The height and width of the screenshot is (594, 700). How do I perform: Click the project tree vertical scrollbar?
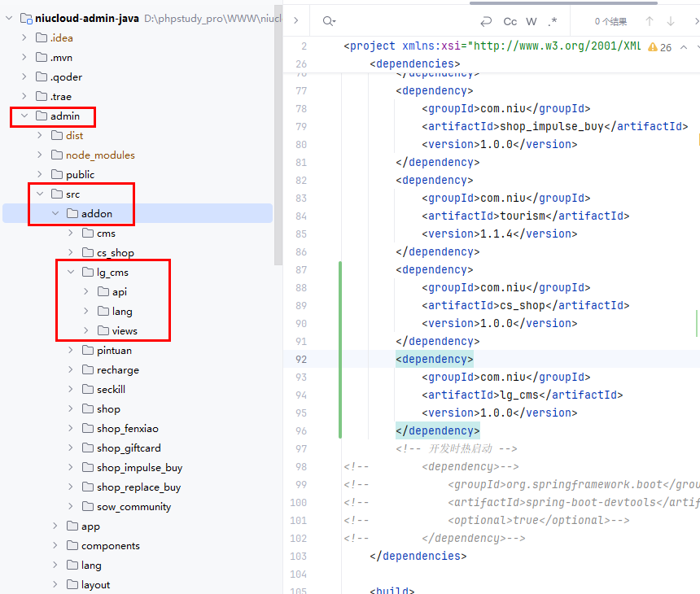[278, 163]
